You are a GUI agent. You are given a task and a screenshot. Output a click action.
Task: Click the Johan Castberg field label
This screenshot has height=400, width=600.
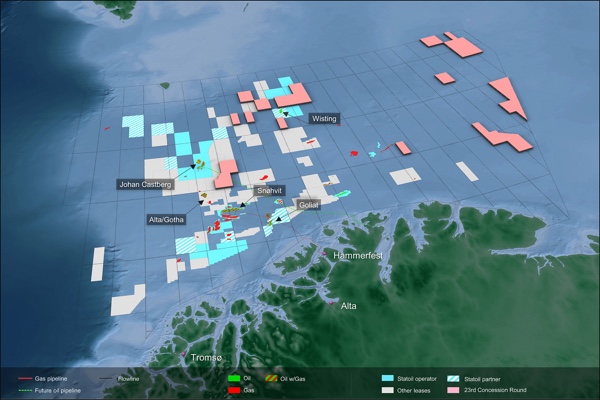(x=146, y=185)
